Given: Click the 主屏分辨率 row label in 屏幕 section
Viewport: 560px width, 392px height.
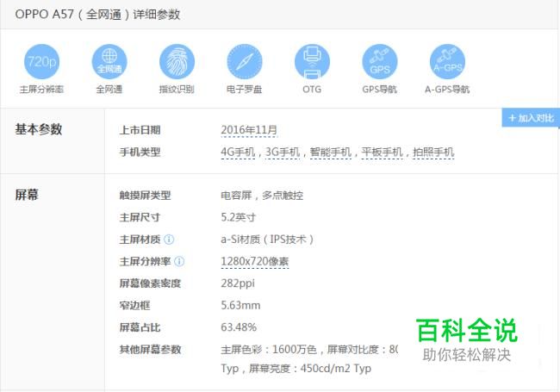Looking at the screenshot, I should point(145,261).
